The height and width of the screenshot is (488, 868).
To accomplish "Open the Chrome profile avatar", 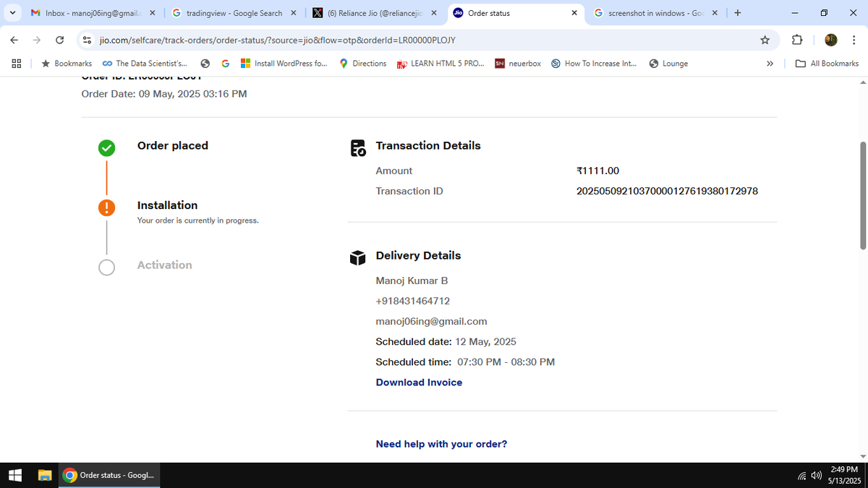I will pyautogui.click(x=831, y=40).
